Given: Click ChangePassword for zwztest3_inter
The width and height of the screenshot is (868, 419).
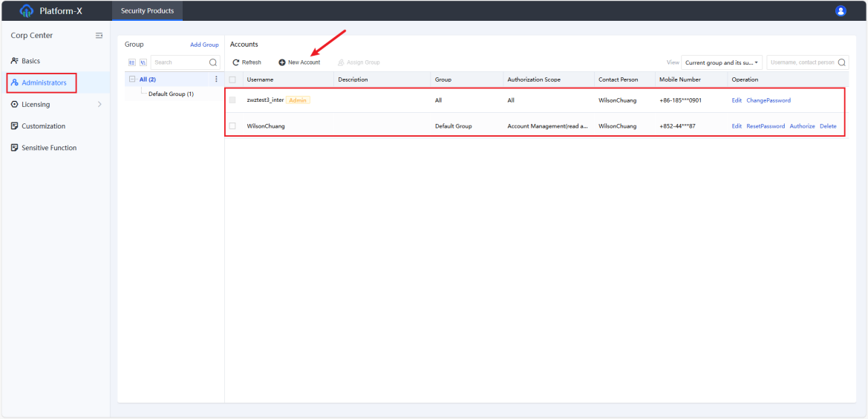Looking at the screenshot, I should coord(769,101).
